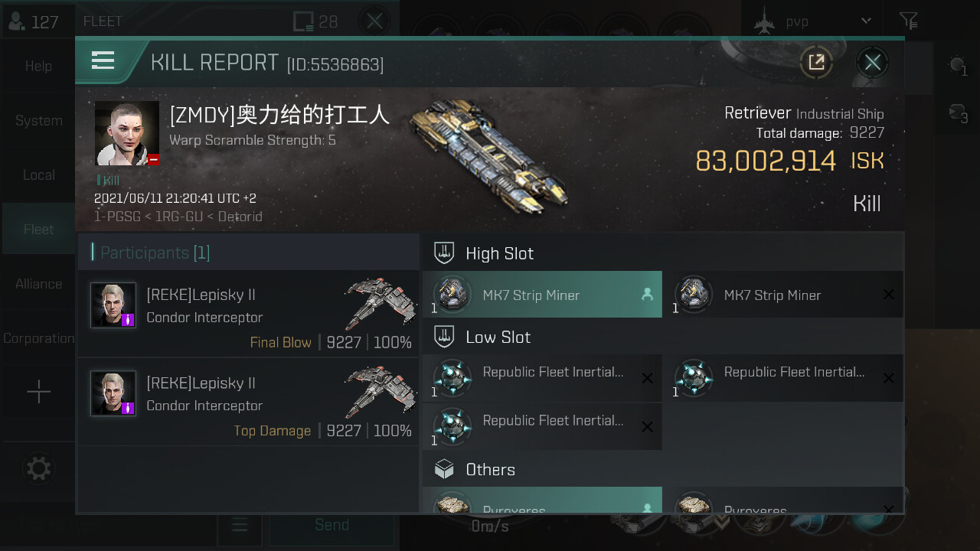Close the Kill Report window
Screen dimensions: 980x551
tap(872, 62)
